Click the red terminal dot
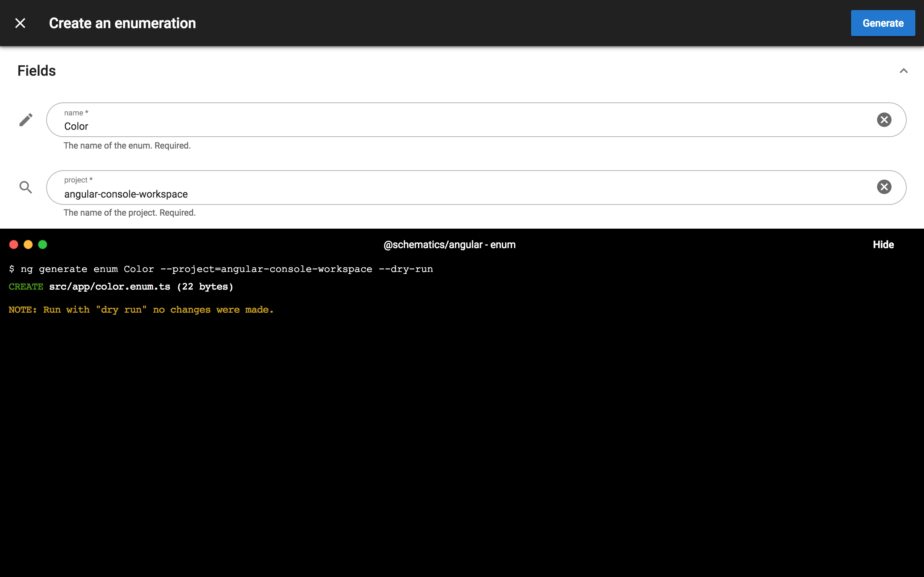Image resolution: width=924 pixels, height=577 pixels. [14, 245]
